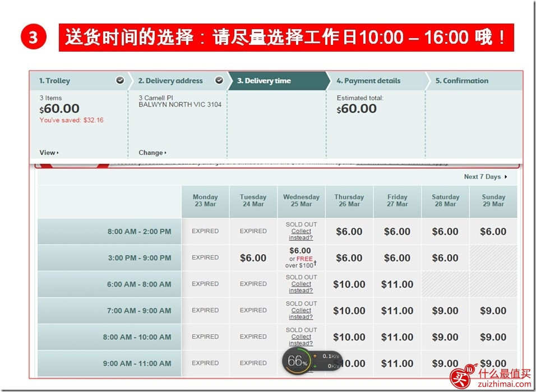Open the Payment details step
Viewport: 536px width, 392px height.
pyautogui.click(x=377, y=81)
